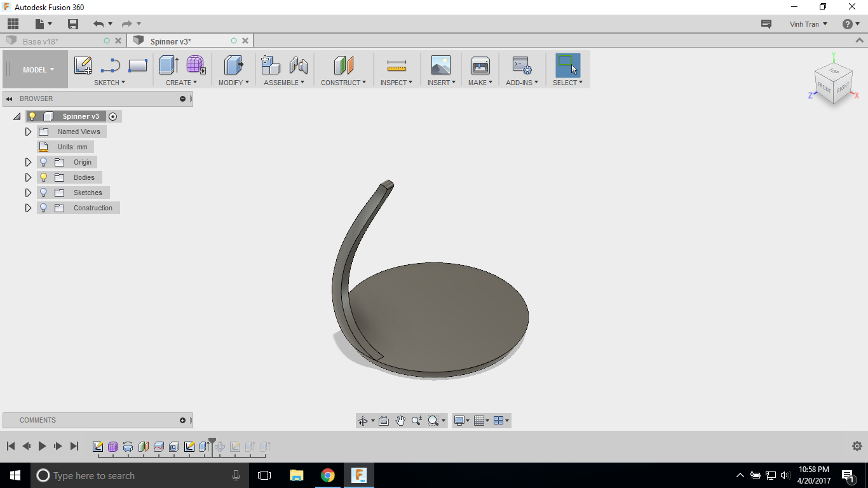Click the Save icon

[x=73, y=24]
